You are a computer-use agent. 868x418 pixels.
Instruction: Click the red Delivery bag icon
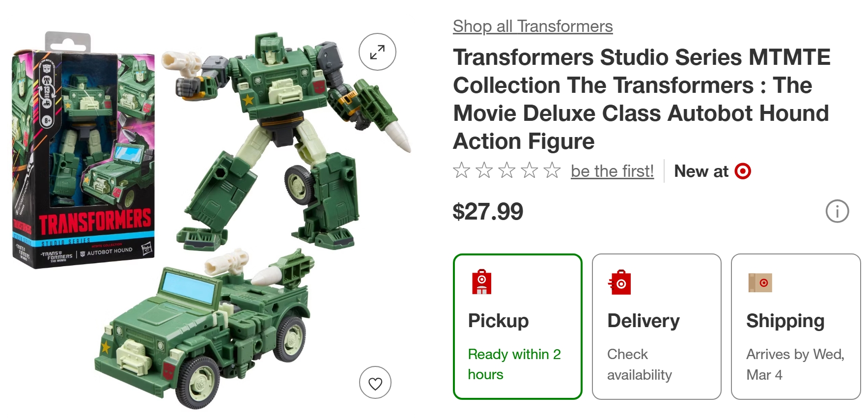point(620,282)
